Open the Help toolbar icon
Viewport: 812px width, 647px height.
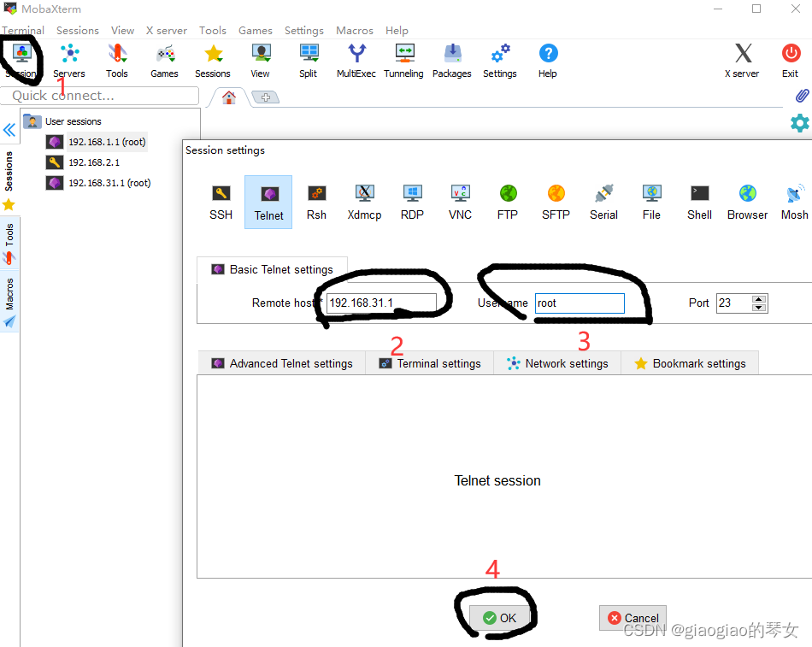click(x=548, y=62)
